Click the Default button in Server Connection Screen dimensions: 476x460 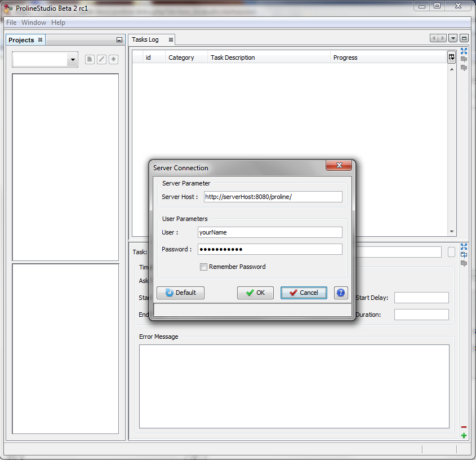click(180, 293)
